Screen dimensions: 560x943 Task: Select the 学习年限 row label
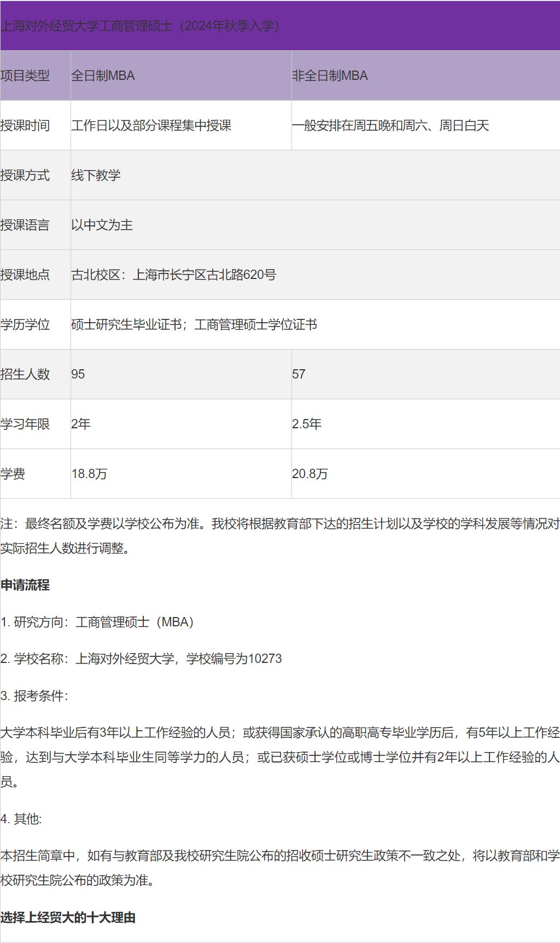point(36,424)
